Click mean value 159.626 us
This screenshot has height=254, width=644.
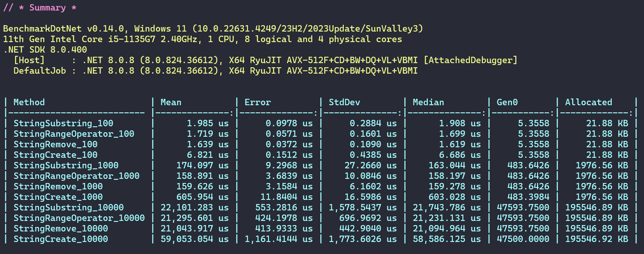click(203, 186)
